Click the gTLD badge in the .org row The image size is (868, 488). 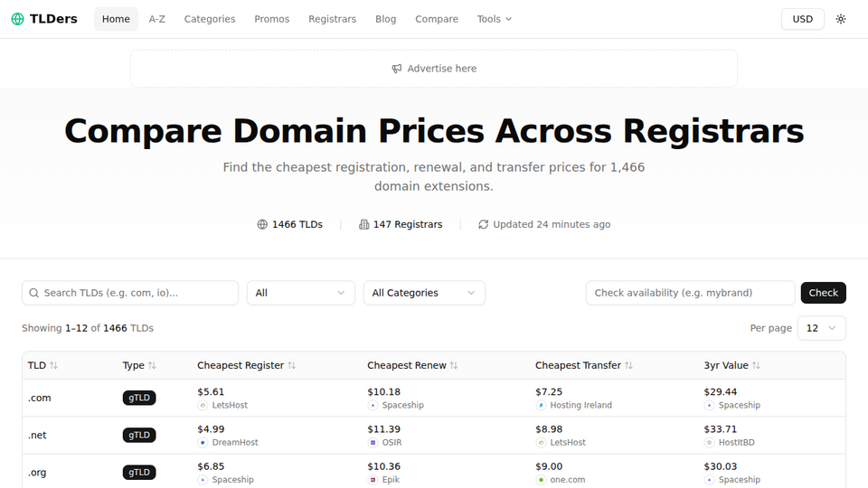(139, 473)
